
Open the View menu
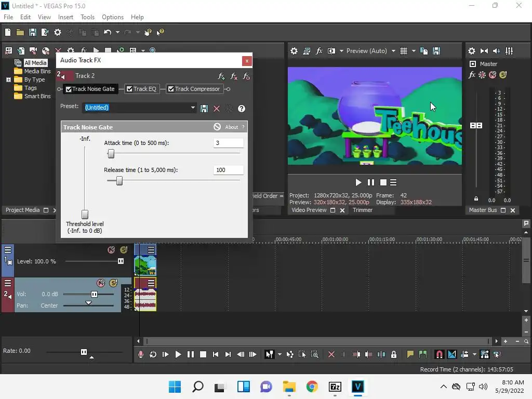[x=44, y=17]
